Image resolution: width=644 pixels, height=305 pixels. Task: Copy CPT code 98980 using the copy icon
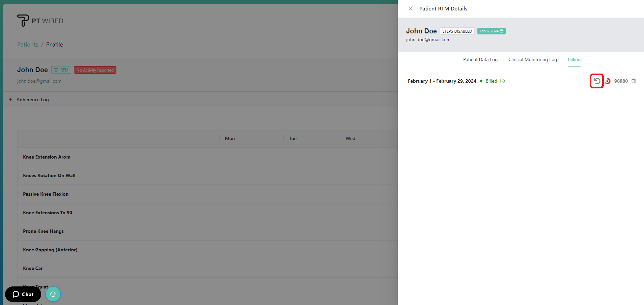coord(634,81)
